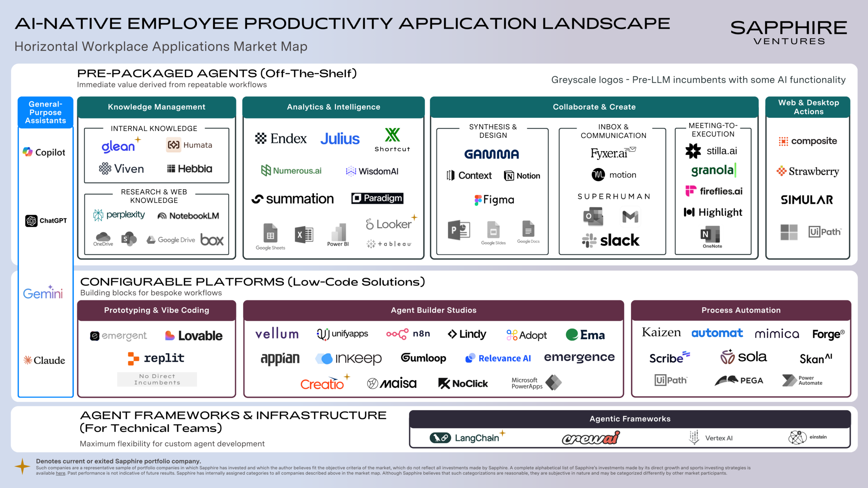Screen dimensions: 868x488
Task: Select the Process Automation header
Action: click(x=741, y=310)
